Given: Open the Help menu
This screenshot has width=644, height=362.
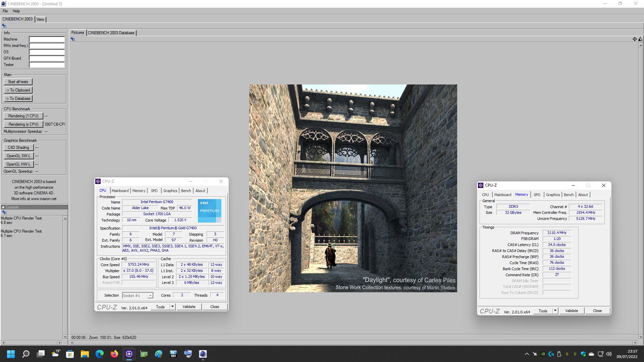Looking at the screenshot, I should pyautogui.click(x=16, y=11).
